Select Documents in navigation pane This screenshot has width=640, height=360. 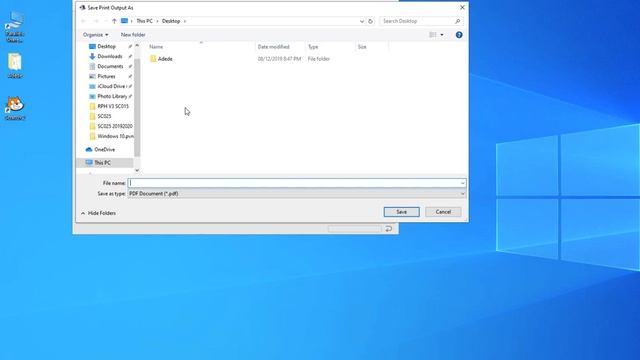(110, 66)
